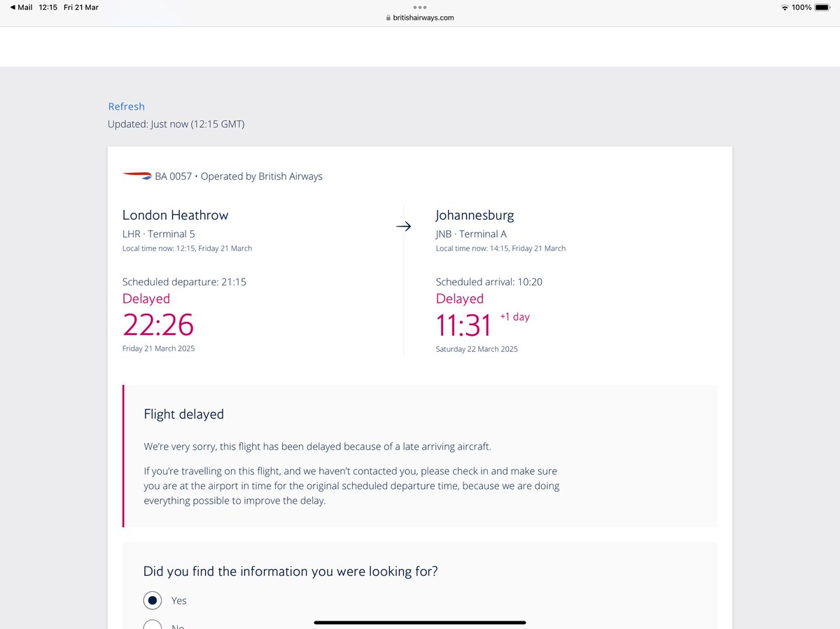This screenshot has width=840, height=629.
Task: Click the delayed departure time 22:26
Action: pos(158,325)
